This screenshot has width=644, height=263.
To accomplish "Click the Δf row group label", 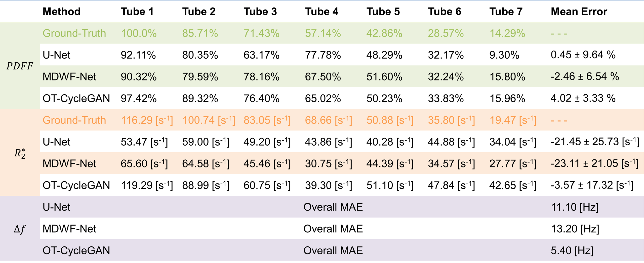I will tap(20, 229).
